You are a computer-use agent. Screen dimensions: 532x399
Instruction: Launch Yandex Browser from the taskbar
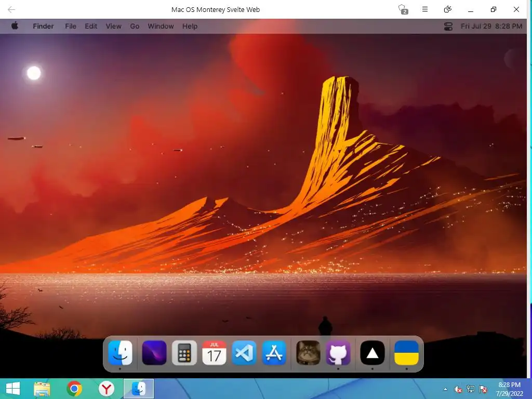tap(106, 389)
